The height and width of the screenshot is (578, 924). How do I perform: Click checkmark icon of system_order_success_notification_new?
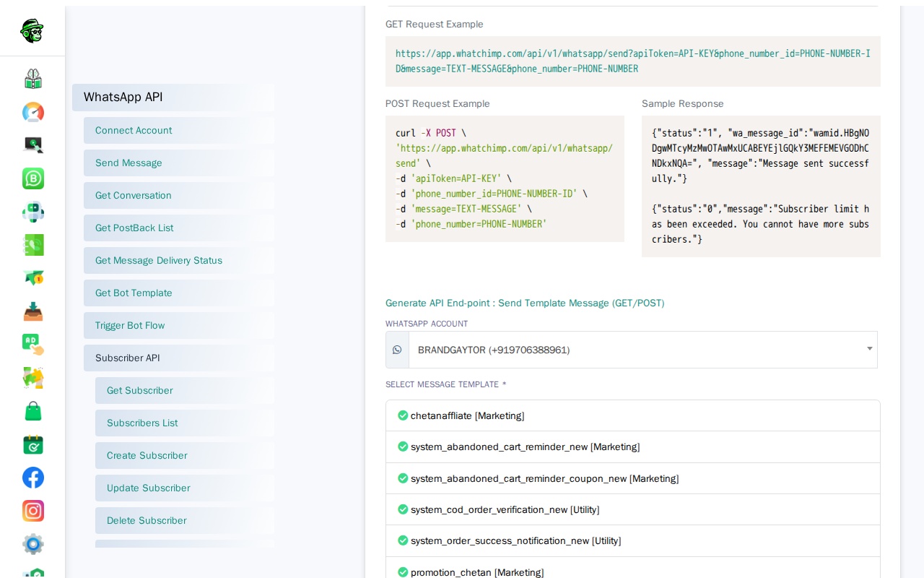coord(403,540)
